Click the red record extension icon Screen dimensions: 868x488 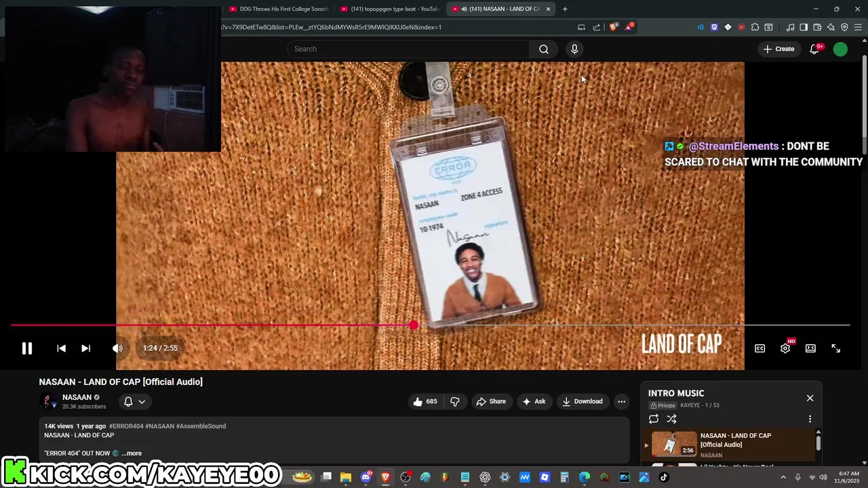click(741, 27)
